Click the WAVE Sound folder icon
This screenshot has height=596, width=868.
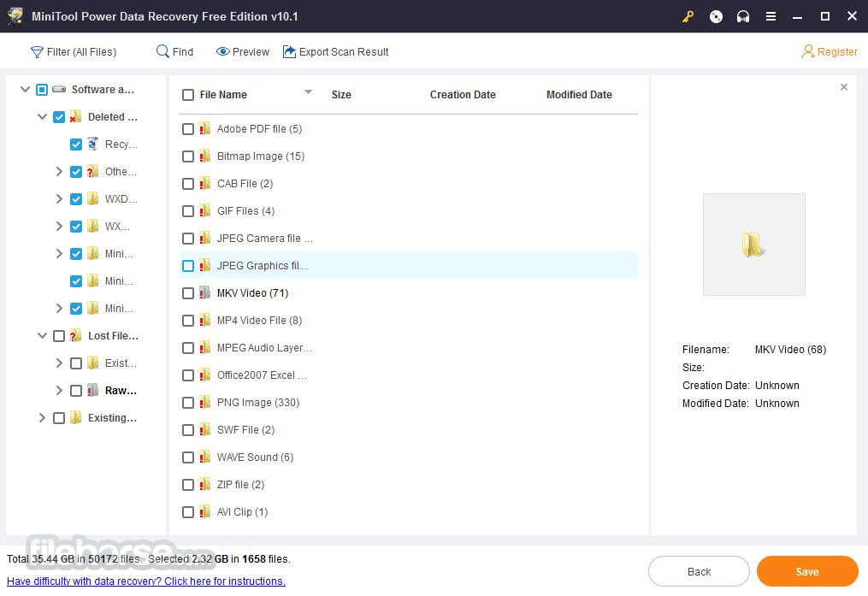[x=205, y=457]
